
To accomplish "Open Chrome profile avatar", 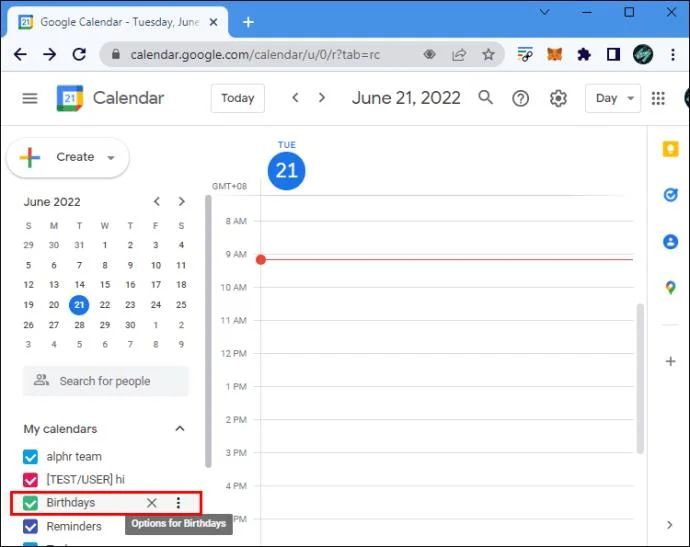I will [642, 55].
